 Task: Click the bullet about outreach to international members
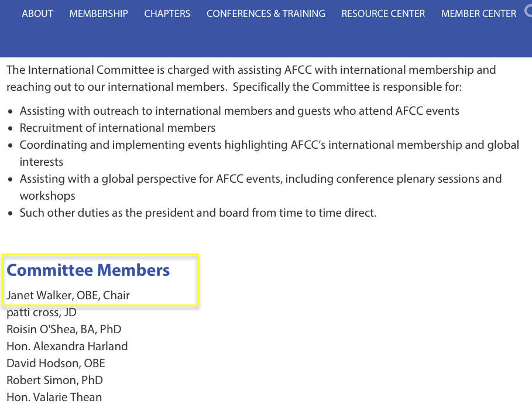pos(239,111)
